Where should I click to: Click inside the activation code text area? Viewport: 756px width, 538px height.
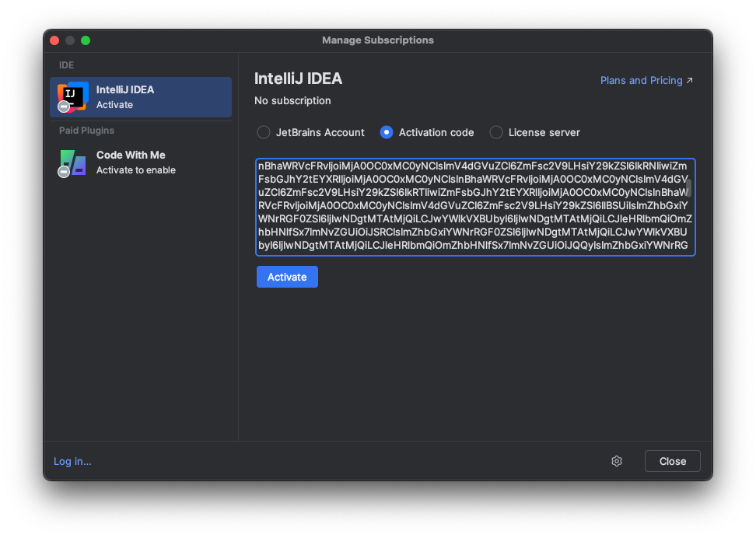(475, 206)
